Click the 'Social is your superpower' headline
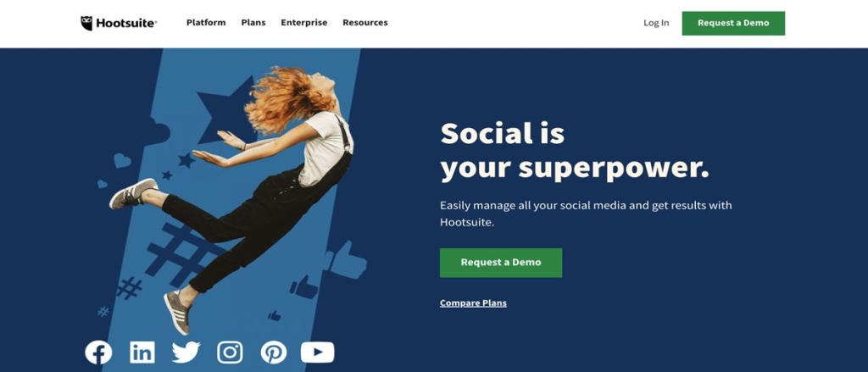Screen dimensions: 868x372 574,152
